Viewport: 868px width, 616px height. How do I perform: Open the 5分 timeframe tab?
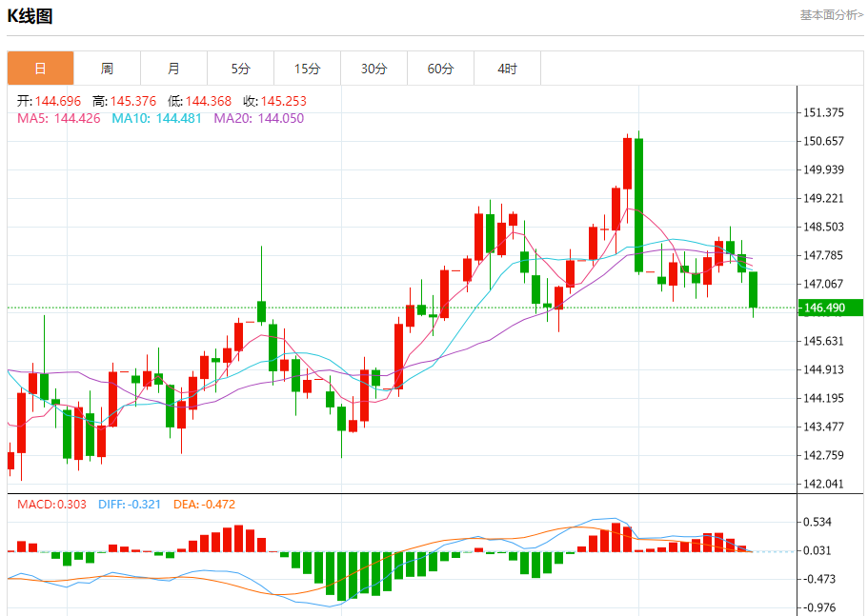[x=240, y=69]
